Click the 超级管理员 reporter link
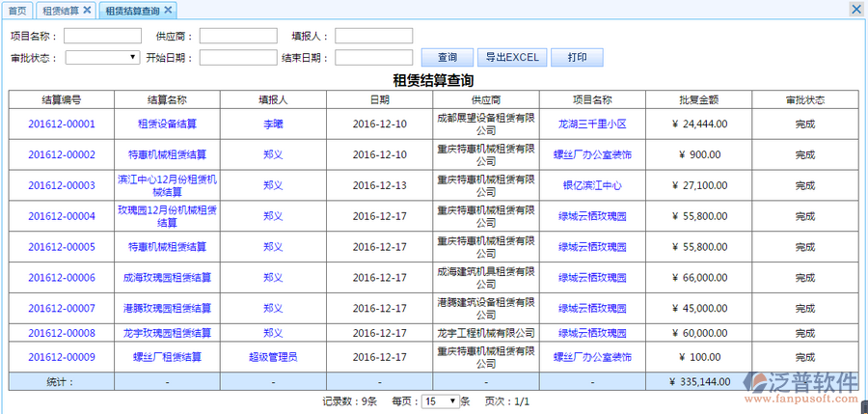Screen dimensions: 868x414 tap(273, 357)
